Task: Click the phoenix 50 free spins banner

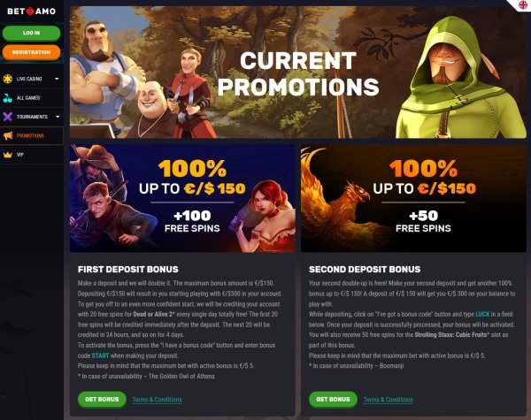Action: (413, 199)
